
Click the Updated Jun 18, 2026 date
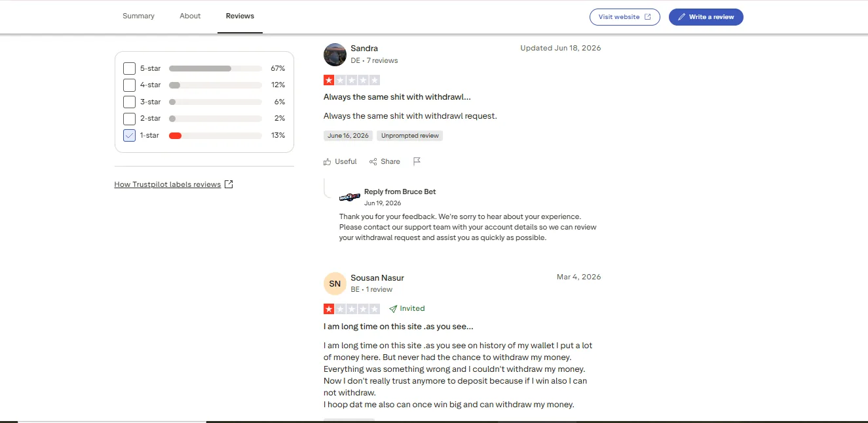[560, 48]
